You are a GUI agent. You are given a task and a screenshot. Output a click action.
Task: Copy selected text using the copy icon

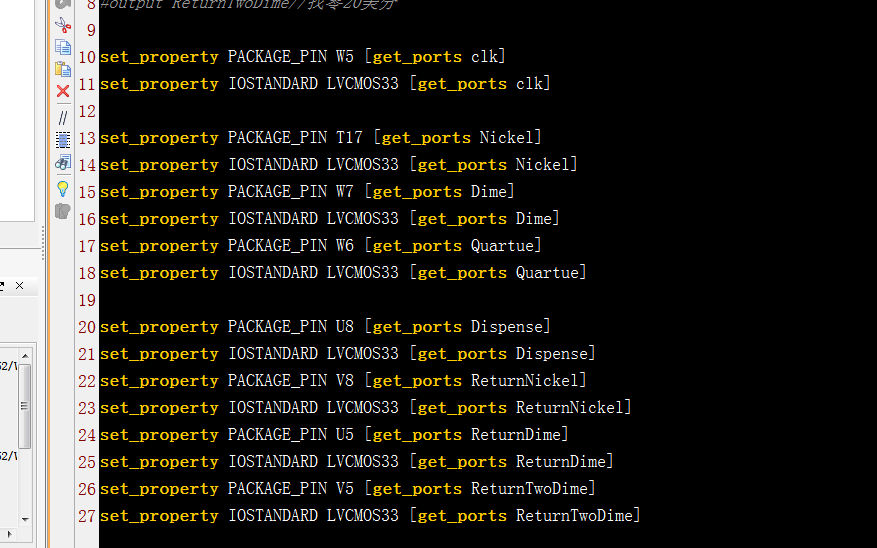(62, 47)
